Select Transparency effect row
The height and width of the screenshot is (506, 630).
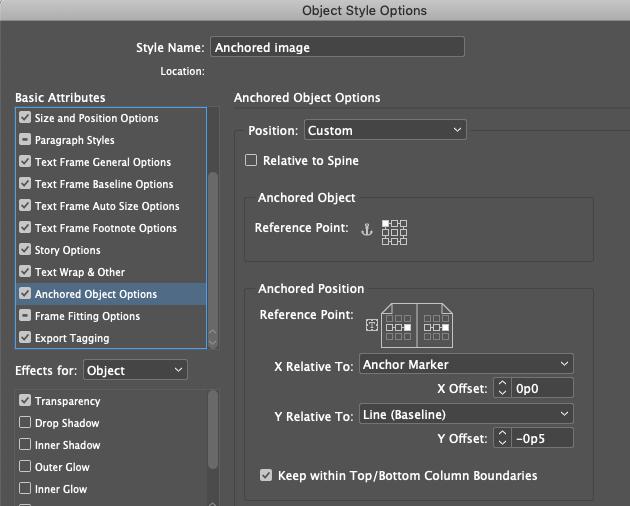click(x=111, y=401)
